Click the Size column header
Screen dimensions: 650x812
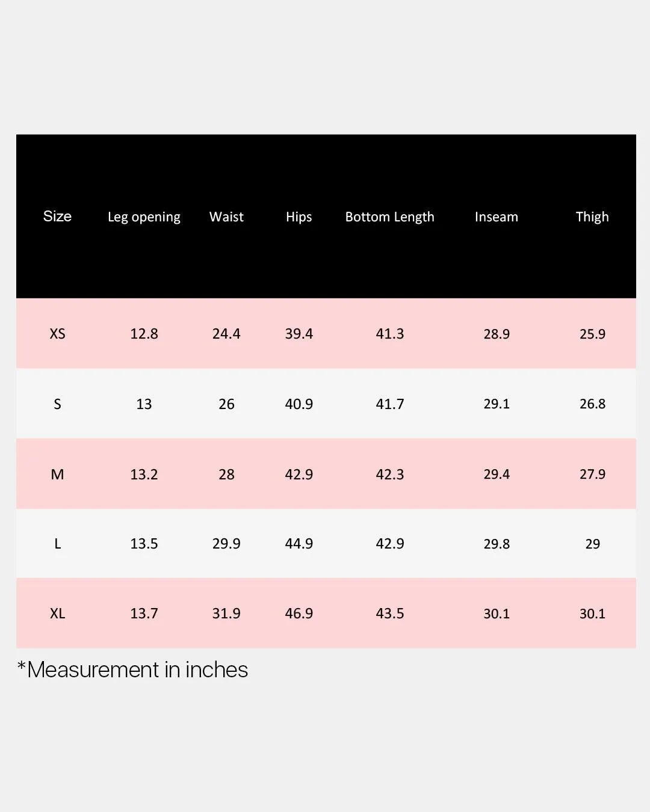pos(57,216)
